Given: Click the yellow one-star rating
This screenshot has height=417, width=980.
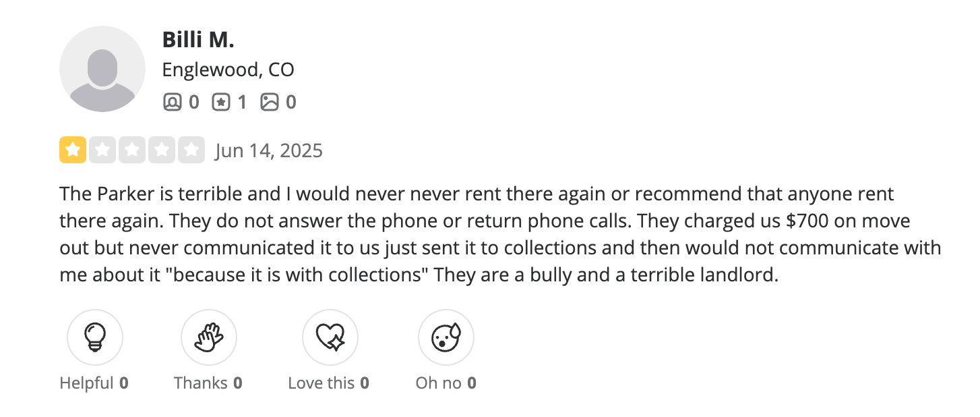Looking at the screenshot, I should tap(73, 150).
